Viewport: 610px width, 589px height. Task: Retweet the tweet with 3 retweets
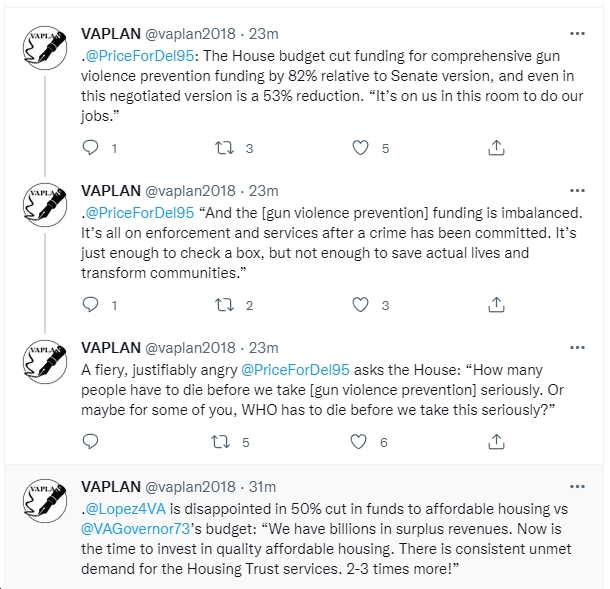pos(225,148)
